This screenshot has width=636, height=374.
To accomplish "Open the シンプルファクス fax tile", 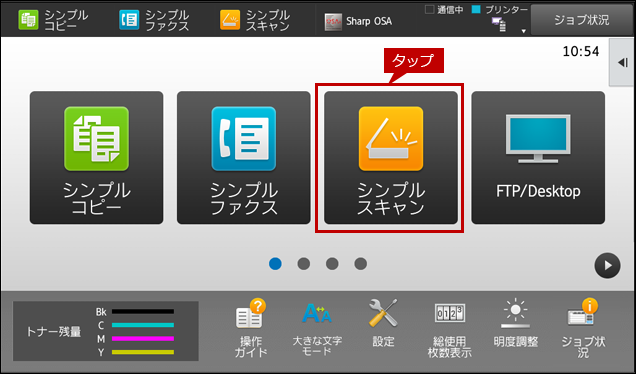I will pos(243,157).
